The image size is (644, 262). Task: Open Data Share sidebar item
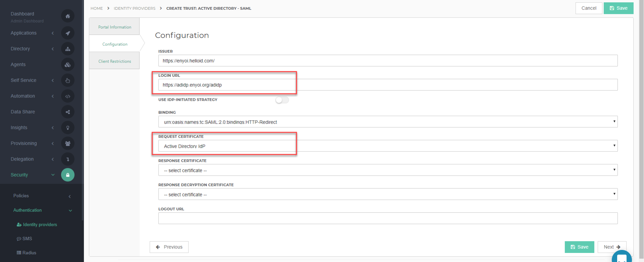(x=23, y=112)
